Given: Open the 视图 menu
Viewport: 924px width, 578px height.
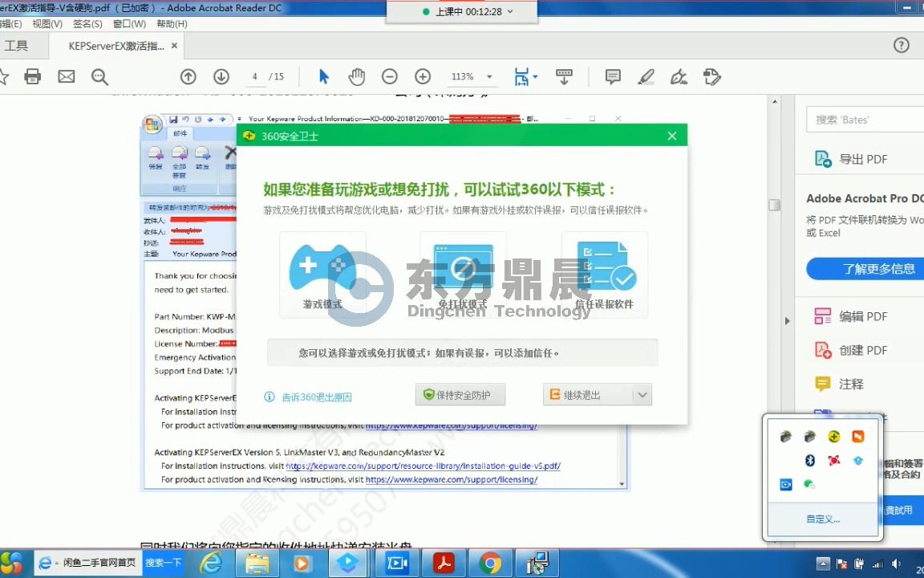Looking at the screenshot, I should click(x=47, y=23).
